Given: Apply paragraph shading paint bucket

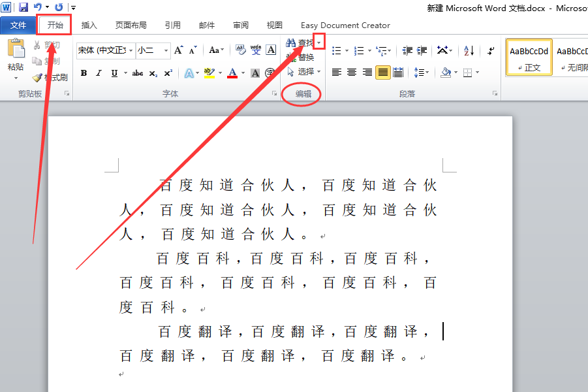Looking at the screenshot, I should tap(446, 73).
